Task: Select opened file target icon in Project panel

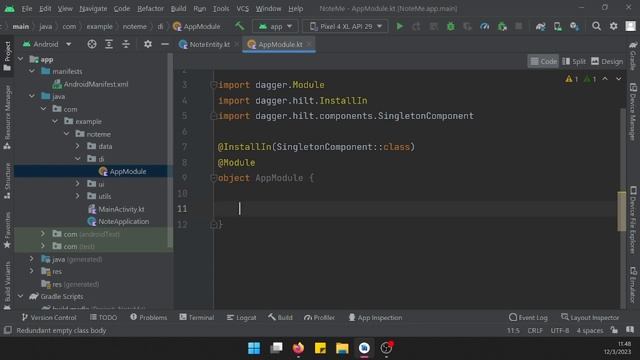Action: [92, 44]
